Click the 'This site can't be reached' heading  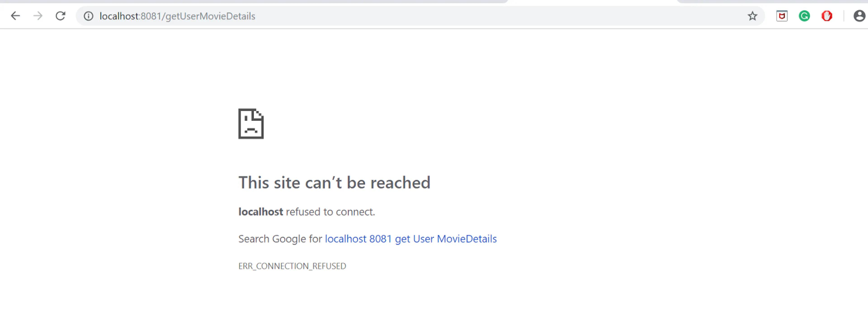(x=334, y=183)
